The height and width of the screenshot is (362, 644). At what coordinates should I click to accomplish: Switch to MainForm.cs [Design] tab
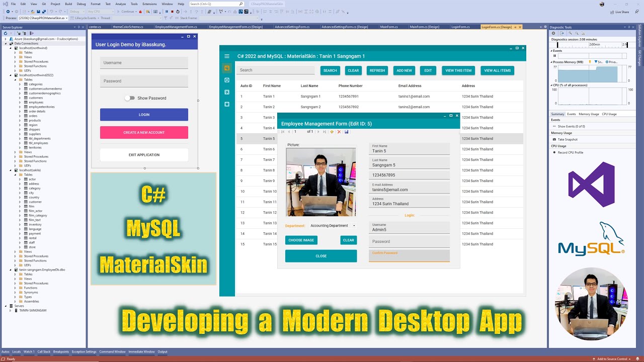point(424,27)
